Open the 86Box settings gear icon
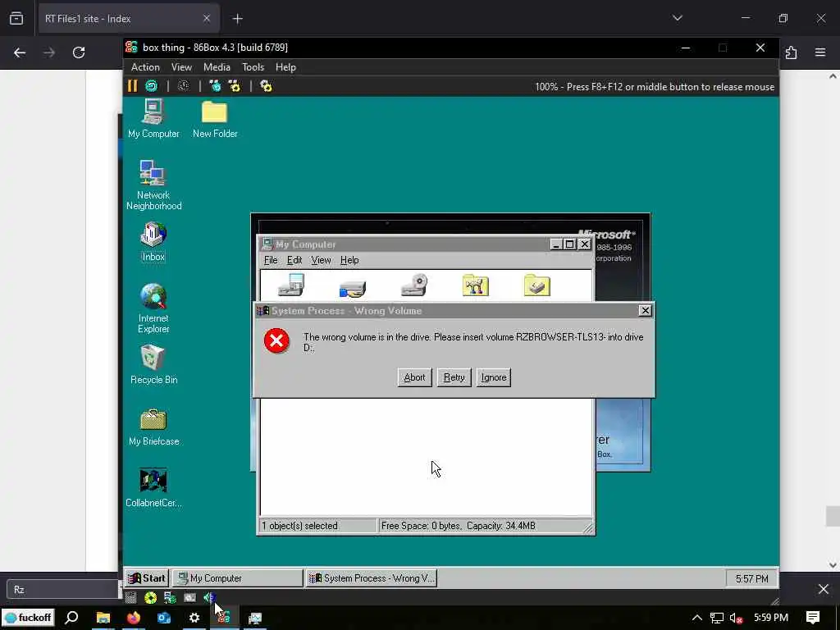The width and height of the screenshot is (840, 630). pos(267,85)
